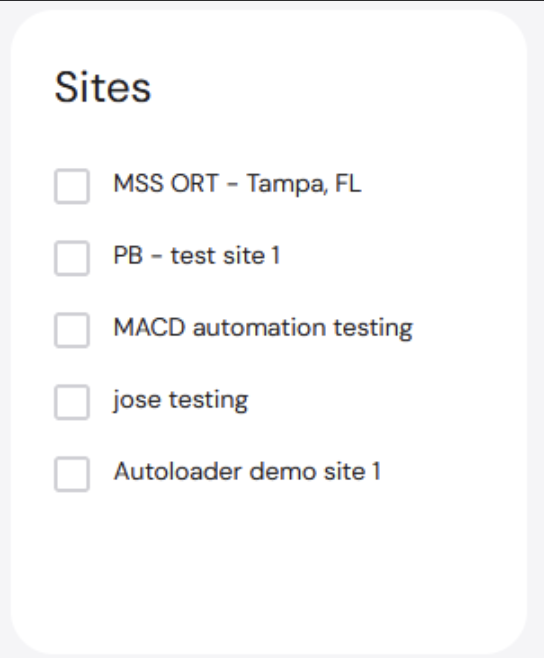
Task: Click the PB - test site 1 label
Action: click(196, 256)
